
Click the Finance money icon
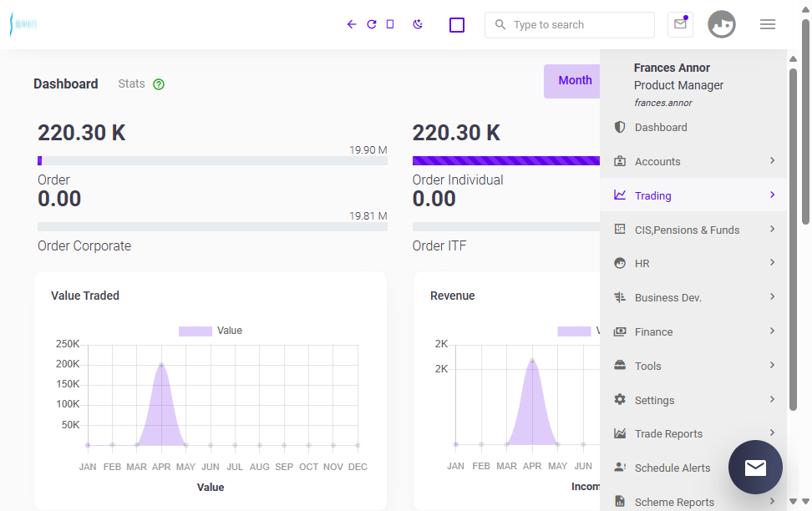point(619,331)
